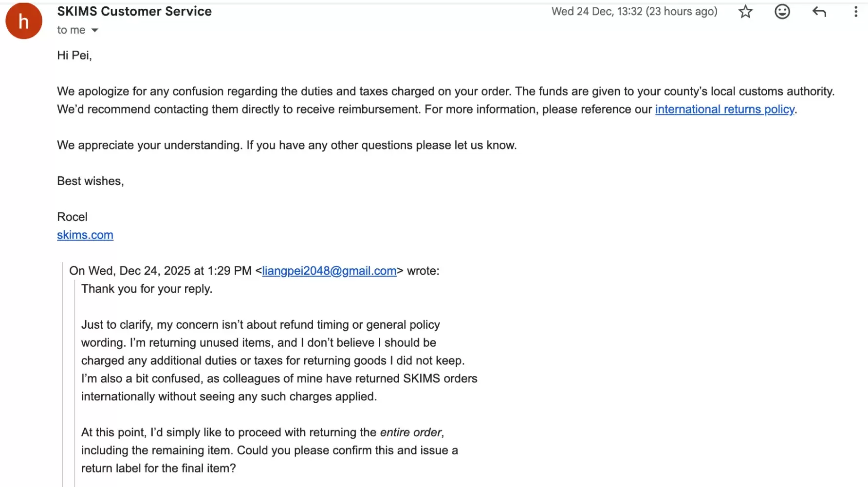Expand recipient details arrow beside 'to me'

95,30
